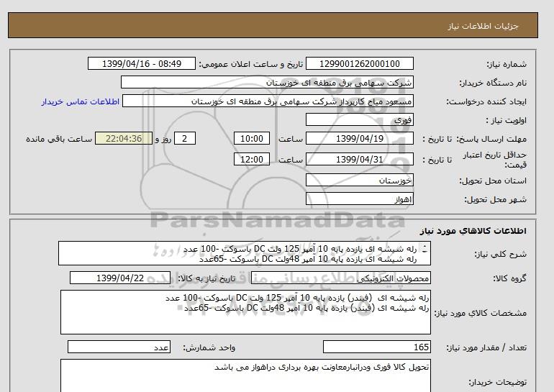Select the remaining days box showing 2
The height and width of the screenshot is (392, 554).
(186, 139)
